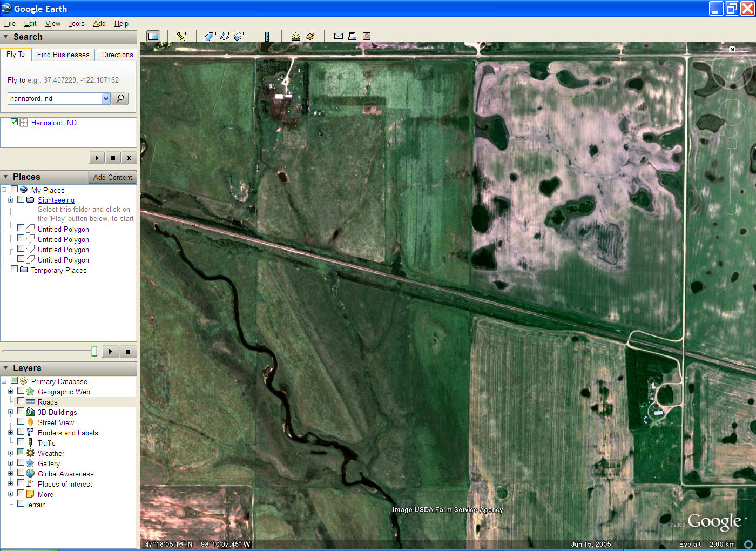756x551 pixels.
Task: Click the Places panel stop button
Action: [128, 352]
